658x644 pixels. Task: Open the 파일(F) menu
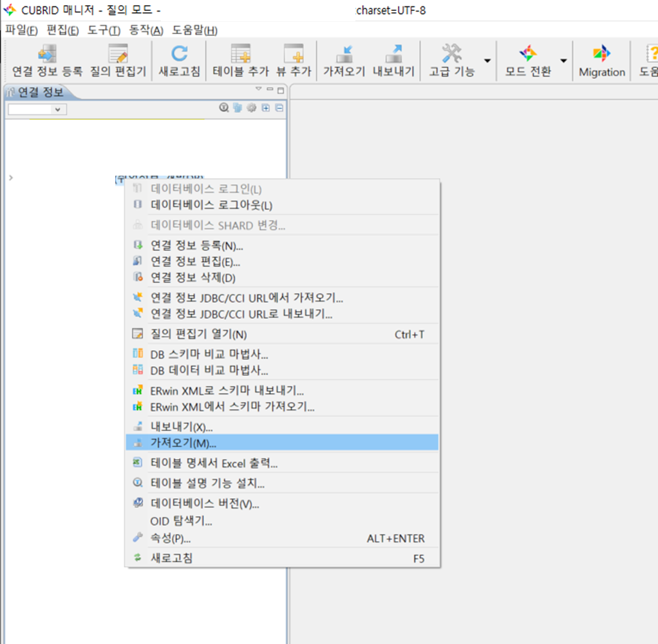[x=21, y=30]
